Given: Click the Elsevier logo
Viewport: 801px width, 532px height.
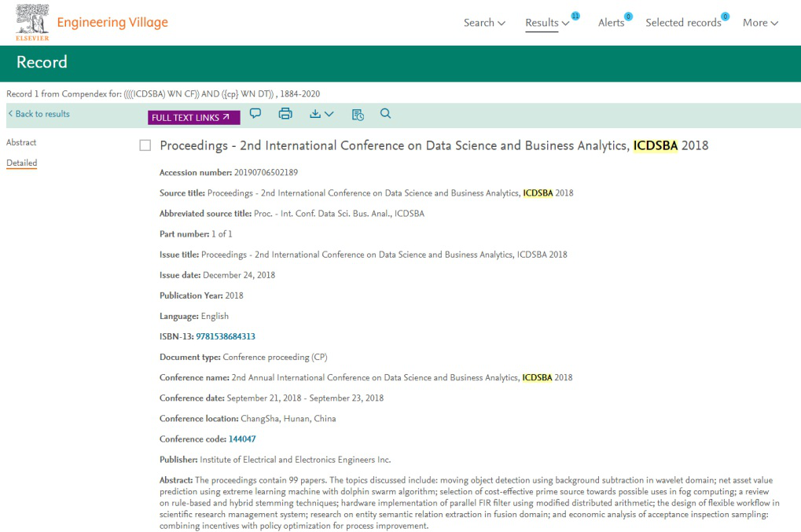Looking at the screenshot, I should pos(31,21).
